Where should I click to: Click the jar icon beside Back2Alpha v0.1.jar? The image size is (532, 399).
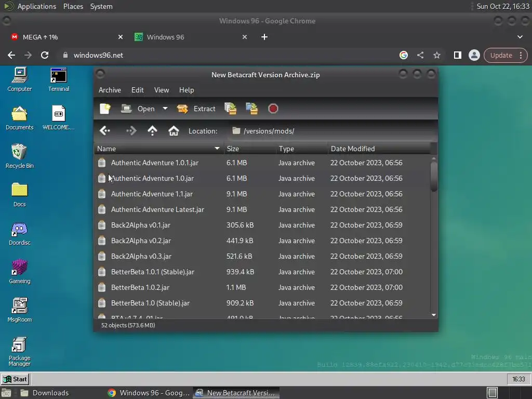click(x=102, y=225)
